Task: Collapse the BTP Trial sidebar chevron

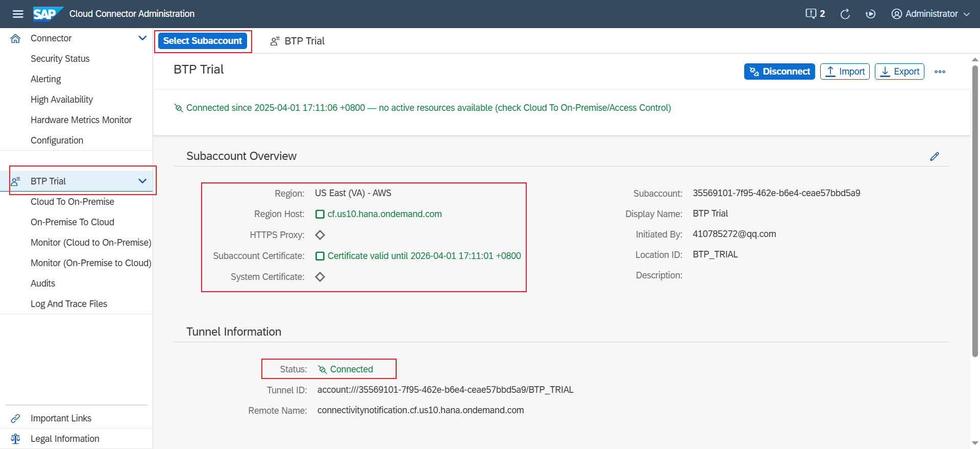Action: pos(142,181)
